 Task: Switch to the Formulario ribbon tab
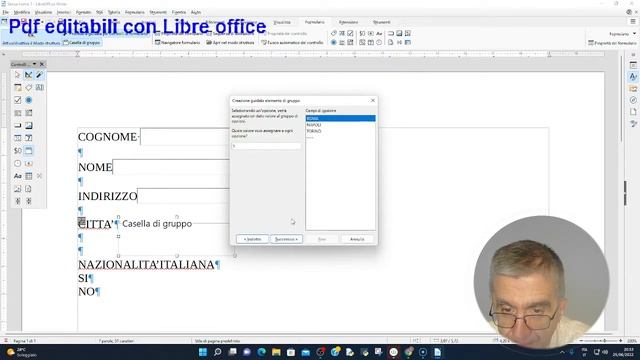pos(314,22)
